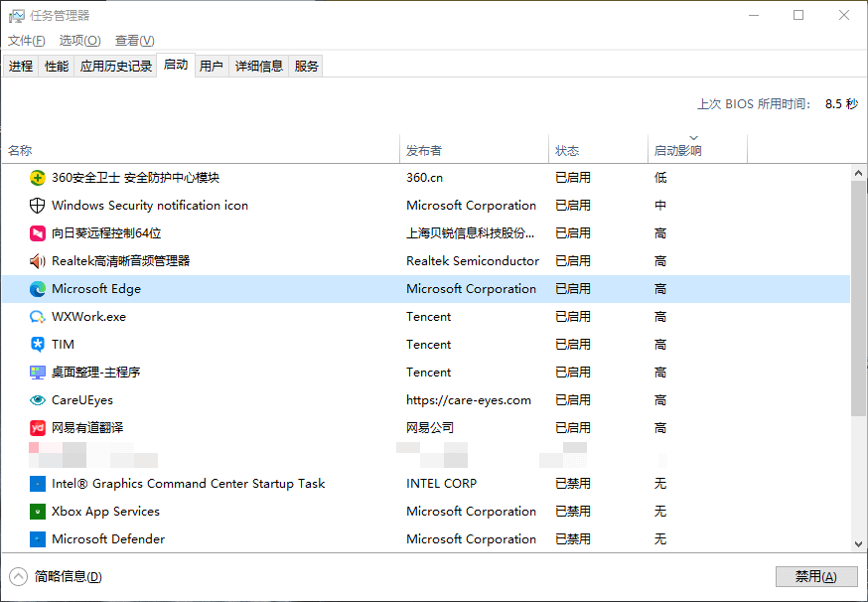Image resolution: width=868 pixels, height=602 pixels.
Task: Click the 服务 tab
Action: tap(308, 66)
